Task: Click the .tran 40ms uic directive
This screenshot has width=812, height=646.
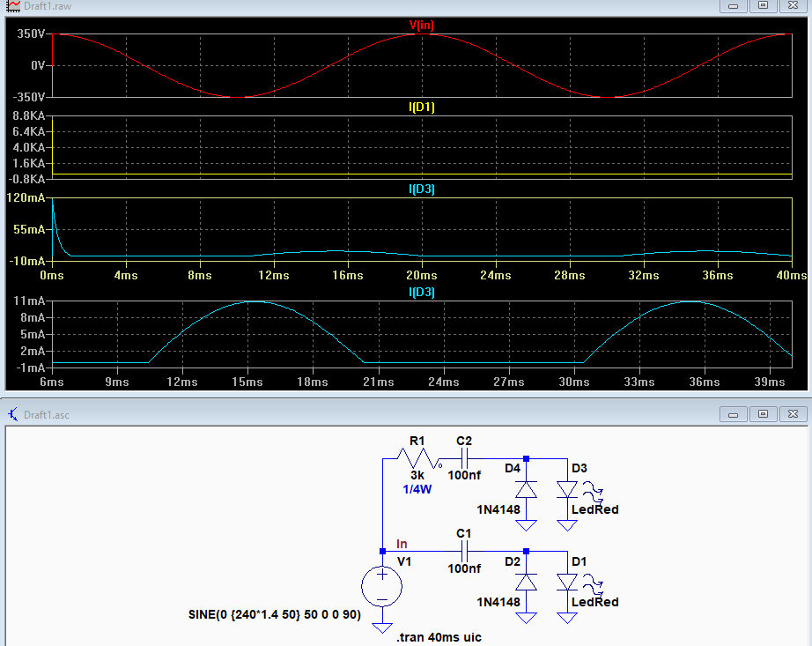Action: (x=439, y=637)
